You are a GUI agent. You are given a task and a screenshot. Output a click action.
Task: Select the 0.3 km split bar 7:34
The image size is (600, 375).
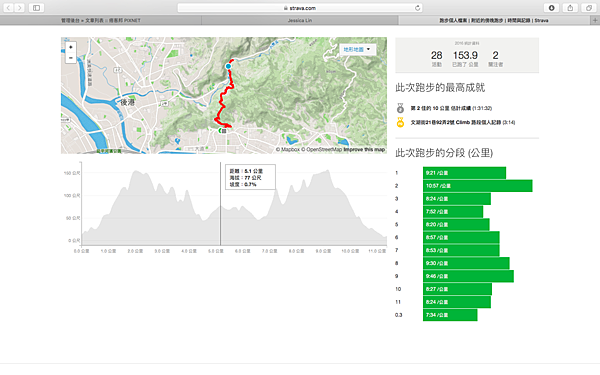450,315
